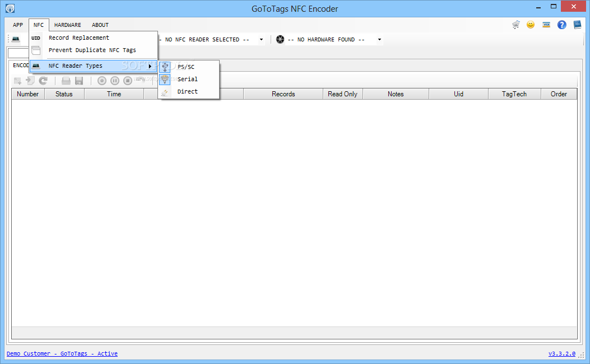Click the print icon
The image size is (590, 364).
[x=66, y=81]
